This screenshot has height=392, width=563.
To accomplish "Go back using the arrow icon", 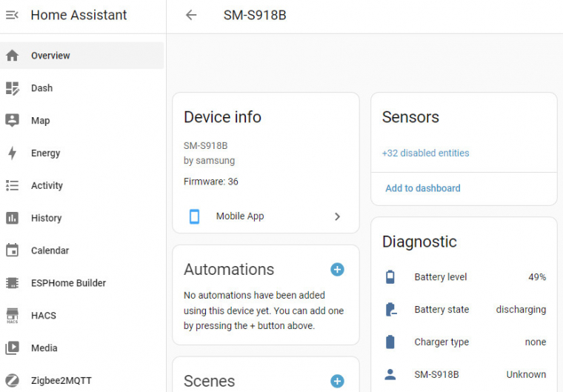I will tap(191, 15).
